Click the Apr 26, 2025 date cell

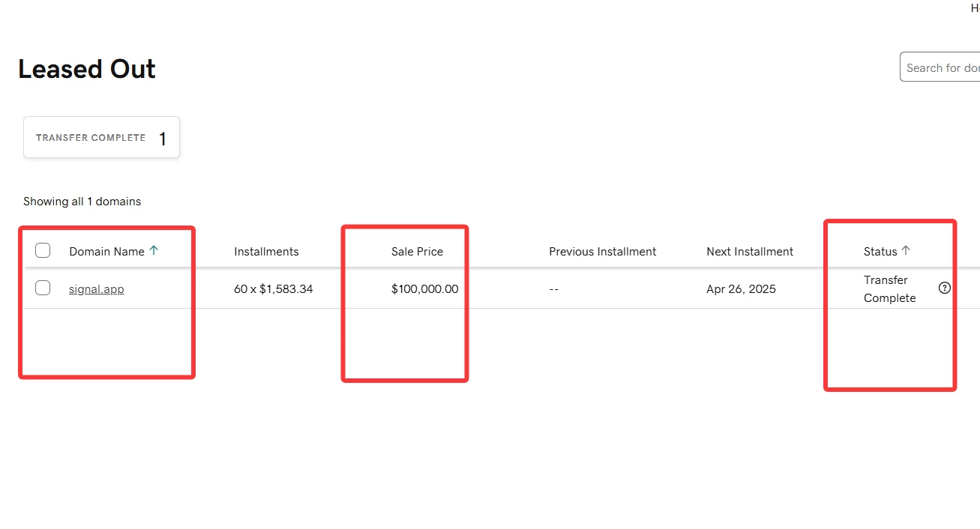coord(741,289)
